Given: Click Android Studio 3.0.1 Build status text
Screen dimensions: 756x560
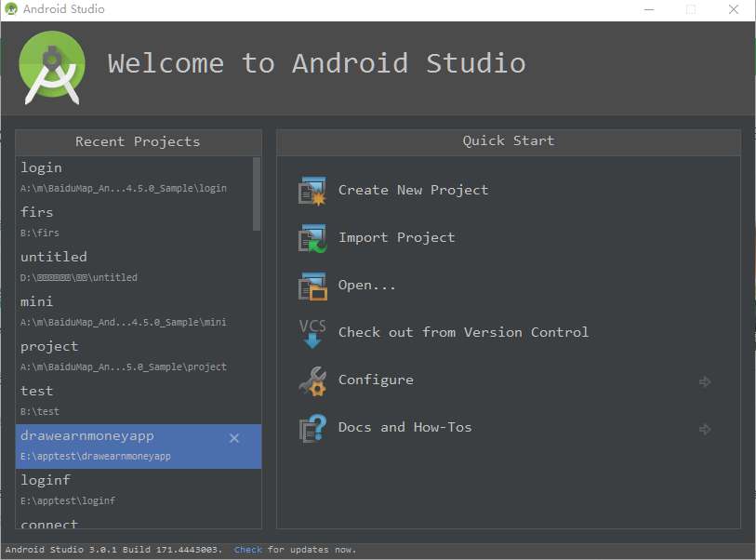Looking at the screenshot, I should coord(113,550).
